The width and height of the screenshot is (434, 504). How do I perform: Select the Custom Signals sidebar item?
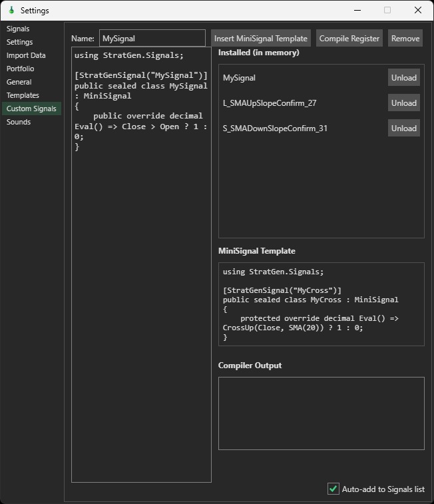(x=31, y=109)
